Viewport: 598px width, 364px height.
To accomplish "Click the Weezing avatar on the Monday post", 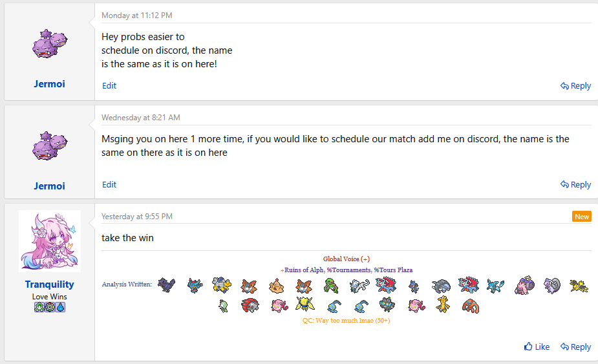I will (50, 45).
